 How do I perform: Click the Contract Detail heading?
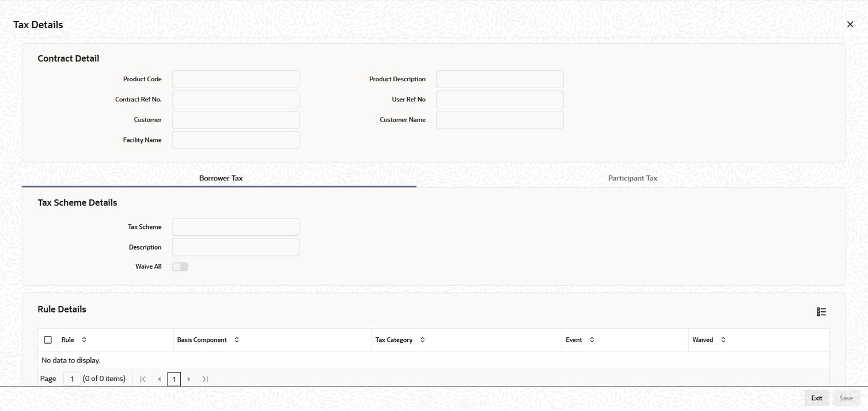(x=68, y=59)
